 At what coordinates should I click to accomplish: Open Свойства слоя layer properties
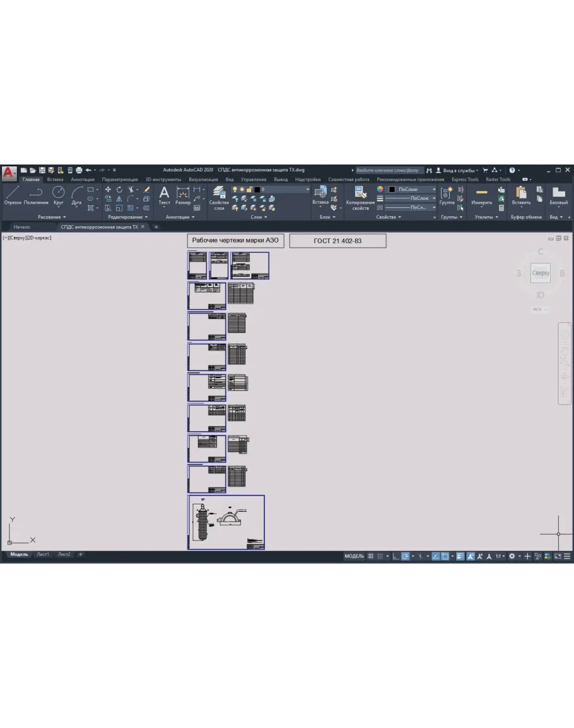[x=219, y=197]
